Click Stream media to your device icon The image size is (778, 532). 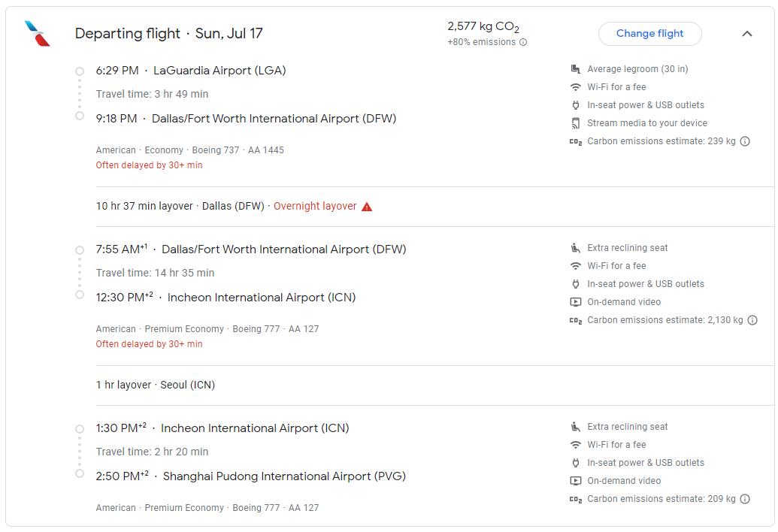click(576, 123)
